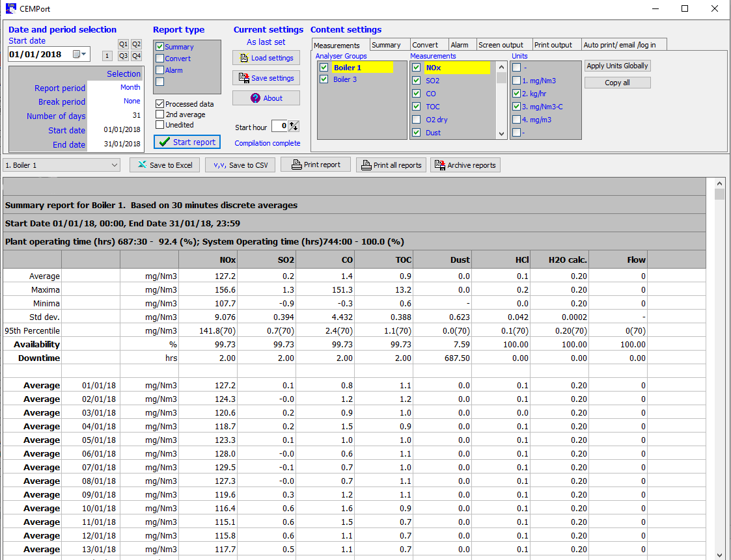This screenshot has height=560, width=731.
Task: Click Apply Units Globally button
Action: [x=617, y=66]
